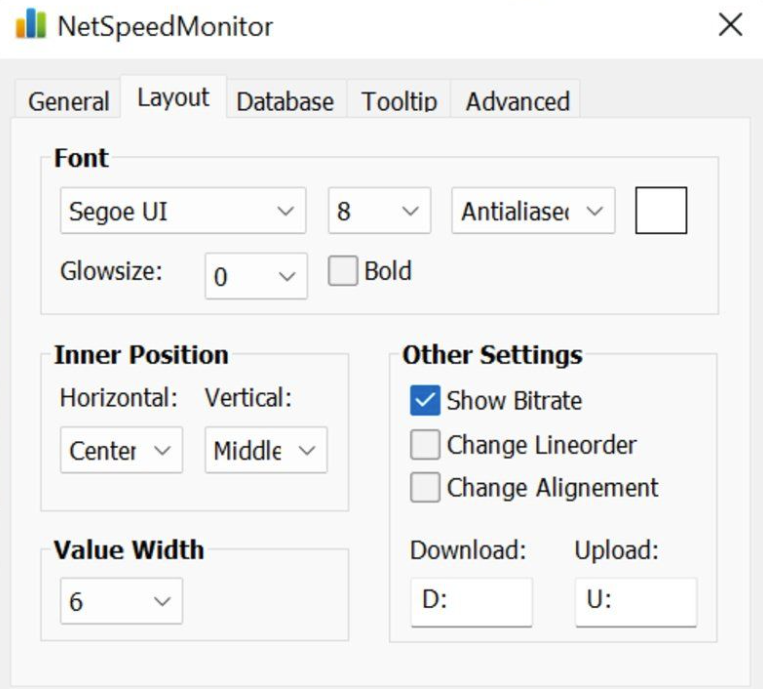Close the NetSpeedMonitor settings window
The height and width of the screenshot is (689, 763).
(x=730, y=24)
